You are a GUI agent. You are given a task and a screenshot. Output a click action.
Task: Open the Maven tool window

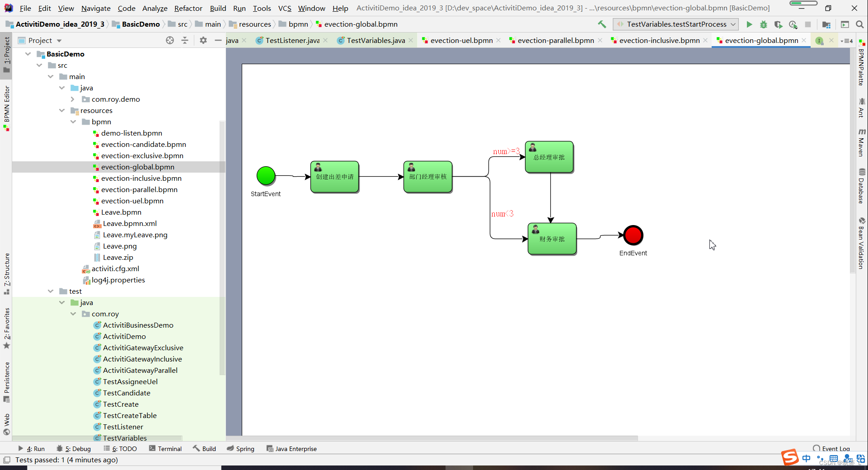point(862,142)
